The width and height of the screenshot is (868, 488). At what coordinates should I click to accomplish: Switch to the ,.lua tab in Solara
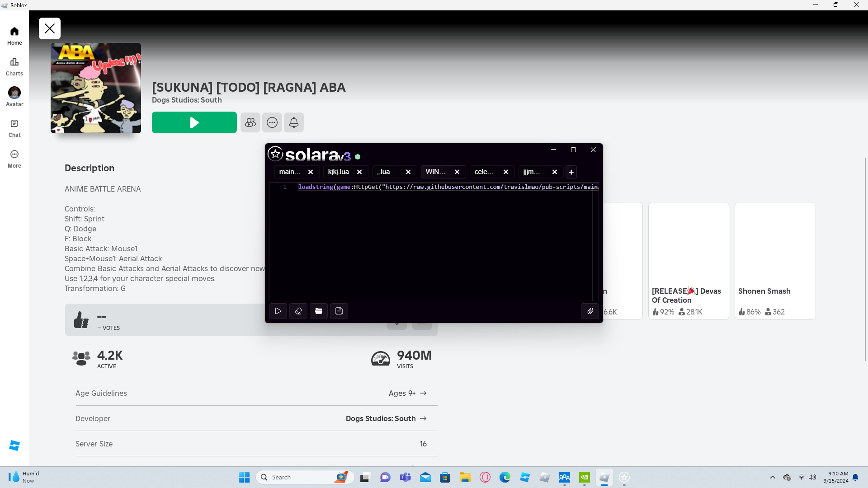(x=384, y=172)
